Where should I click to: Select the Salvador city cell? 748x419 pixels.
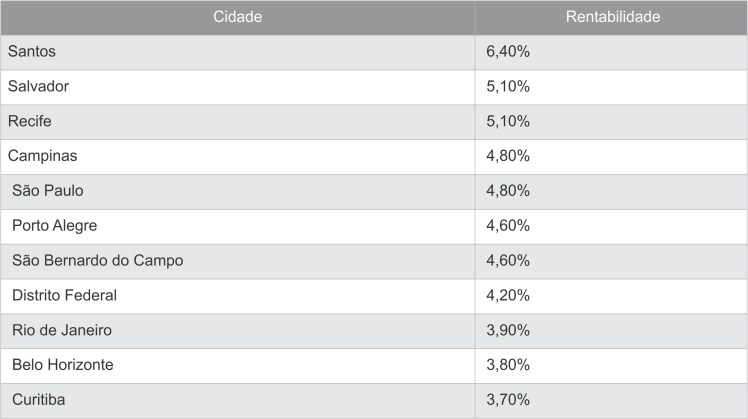pyautogui.click(x=38, y=87)
